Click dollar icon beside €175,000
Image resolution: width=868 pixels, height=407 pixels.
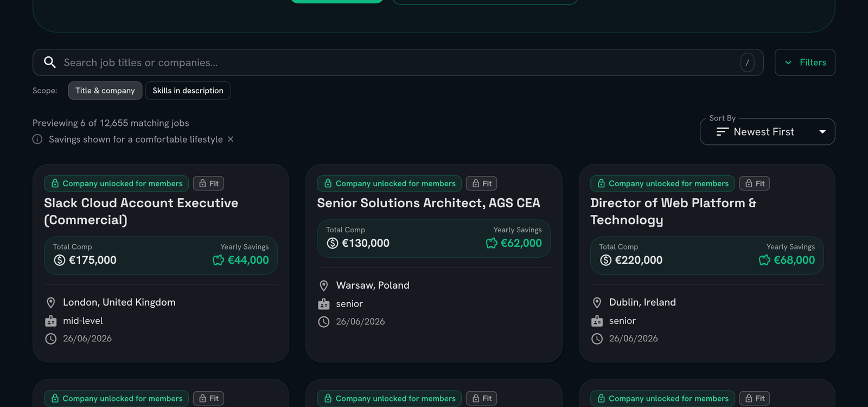60,260
